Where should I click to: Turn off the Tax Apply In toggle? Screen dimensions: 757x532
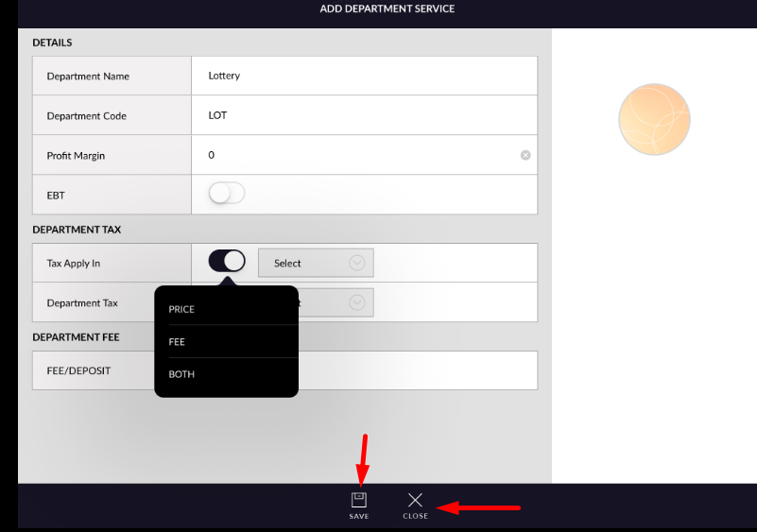pos(227,262)
